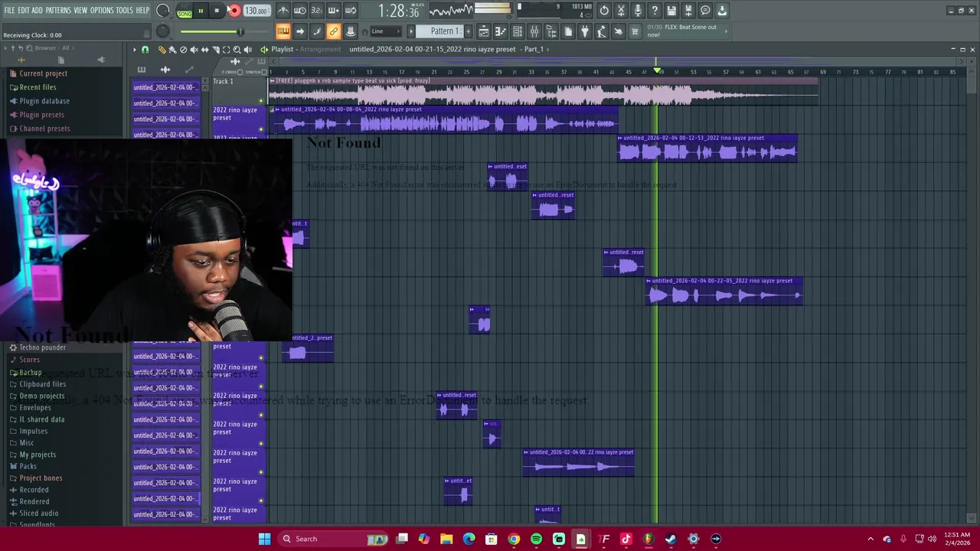Toggle the red Record button
Screen dimensions: 980x551
pyautogui.click(x=234, y=11)
